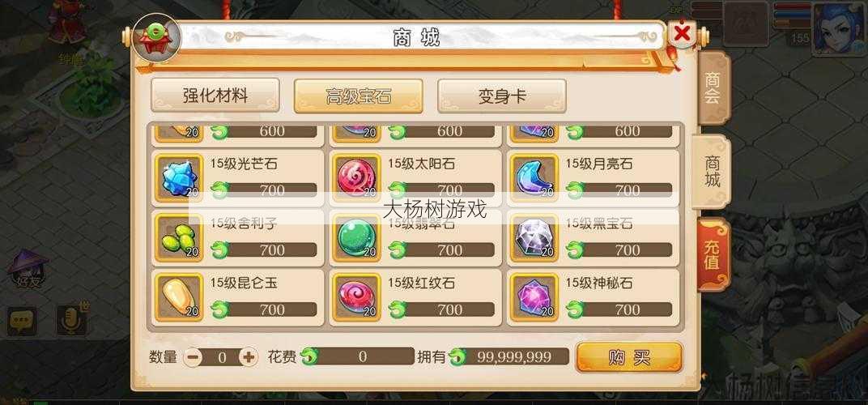Open the 充值 recharge side tab
This screenshot has width=868, height=405.
(x=713, y=255)
